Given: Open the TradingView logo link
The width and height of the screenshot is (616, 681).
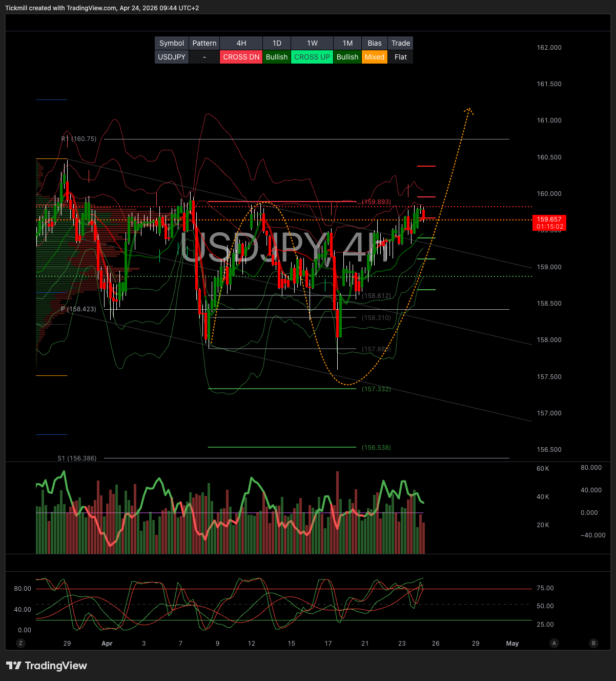Looking at the screenshot, I should (x=47, y=666).
